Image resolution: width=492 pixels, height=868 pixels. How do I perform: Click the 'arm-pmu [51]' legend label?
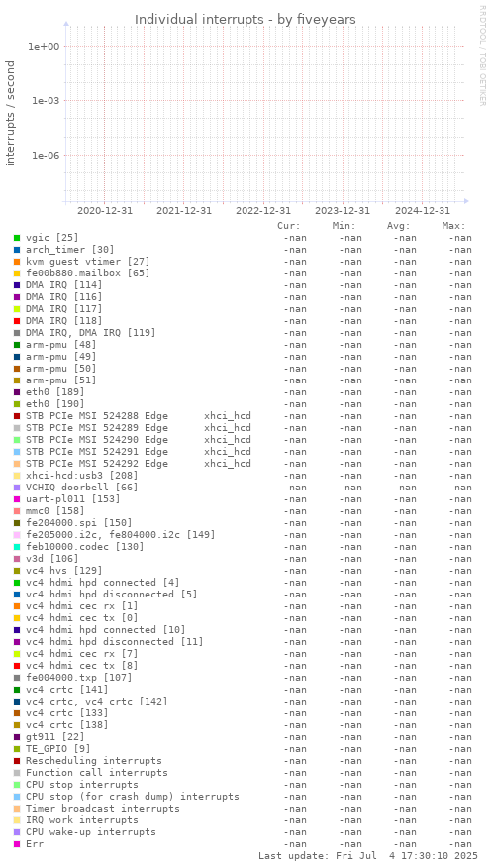[x=60, y=380]
